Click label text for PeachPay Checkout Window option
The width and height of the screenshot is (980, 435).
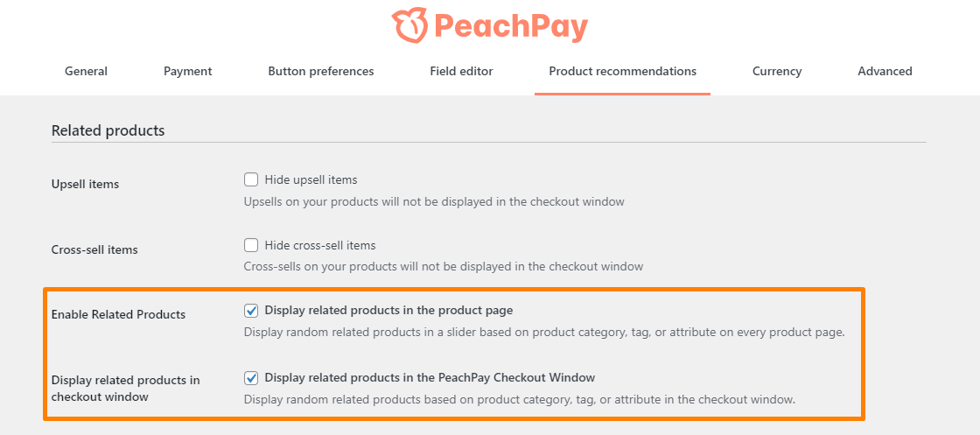point(430,377)
